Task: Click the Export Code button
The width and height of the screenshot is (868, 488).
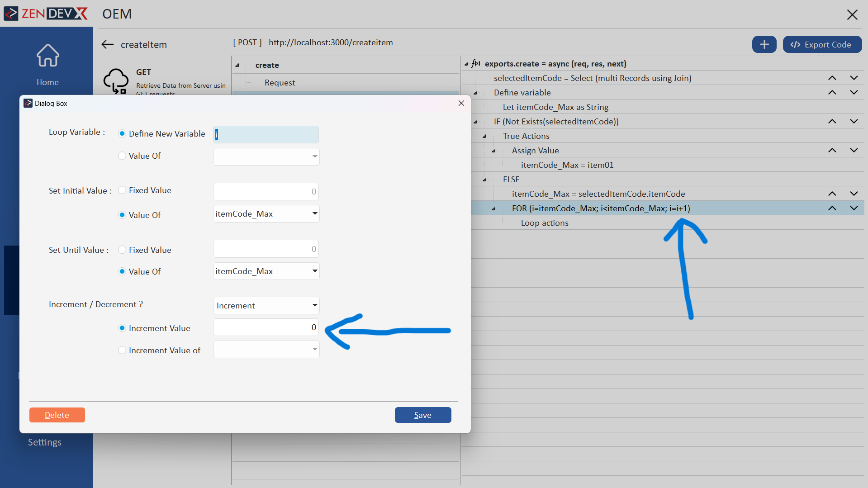Action: pyautogui.click(x=822, y=44)
